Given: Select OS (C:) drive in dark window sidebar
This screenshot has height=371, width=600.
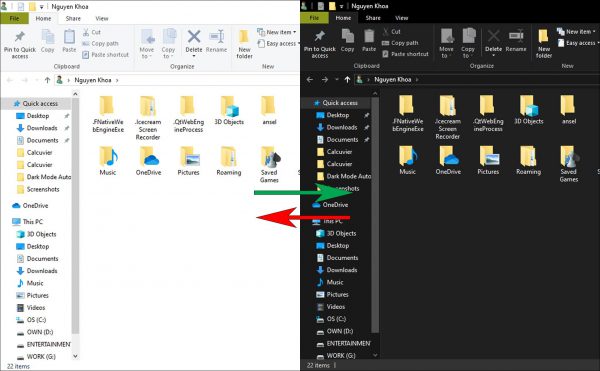Looking at the screenshot, I should [x=332, y=319].
